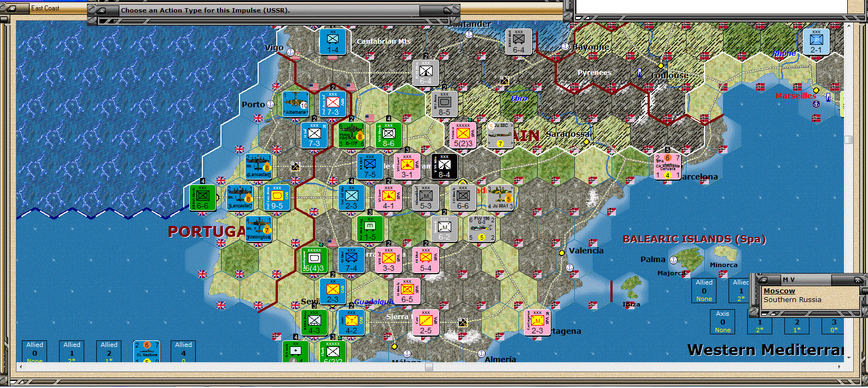This screenshot has width=868, height=388.
Task: Select the Cav 2-5 Spanish counter
Action: click(x=426, y=322)
